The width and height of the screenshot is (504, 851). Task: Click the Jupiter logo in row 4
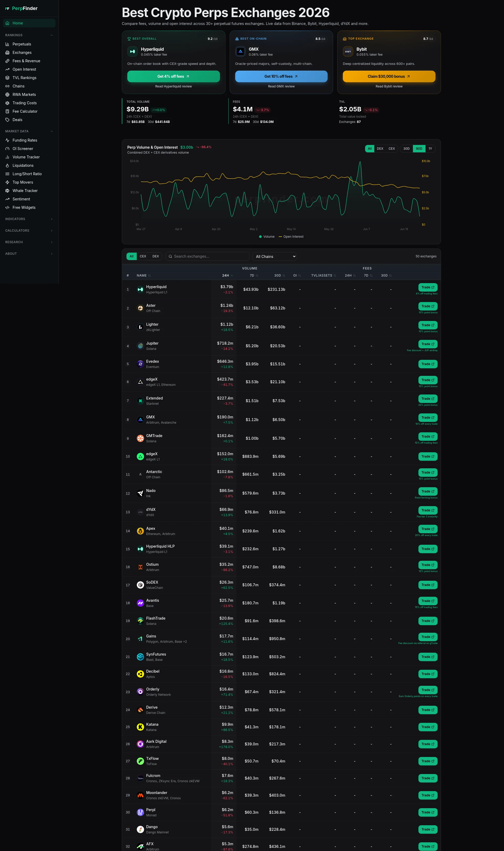point(140,346)
